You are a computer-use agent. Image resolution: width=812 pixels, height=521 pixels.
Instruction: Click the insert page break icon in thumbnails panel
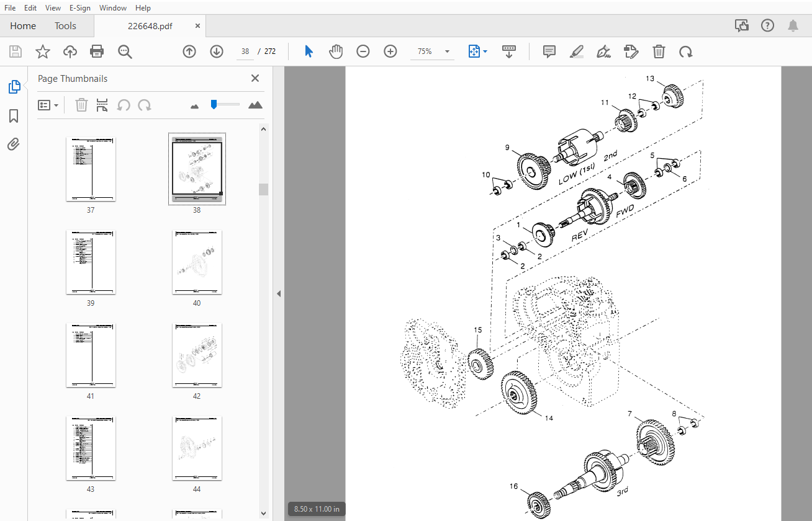(x=102, y=105)
